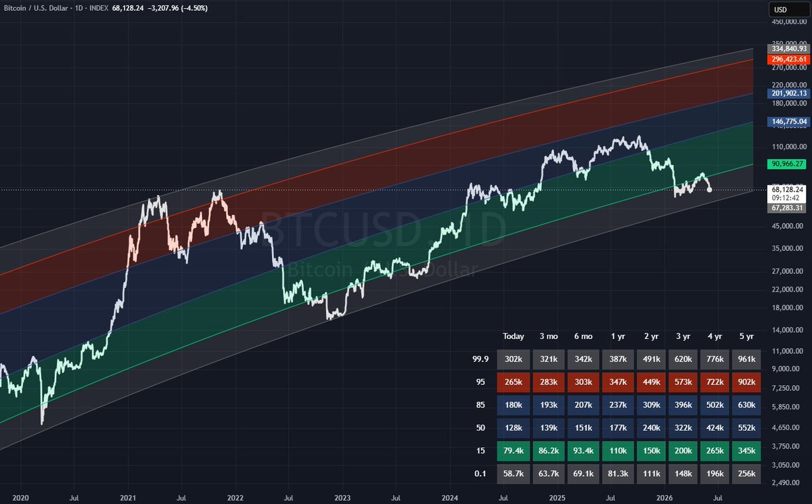Click the Today column header

click(x=514, y=336)
